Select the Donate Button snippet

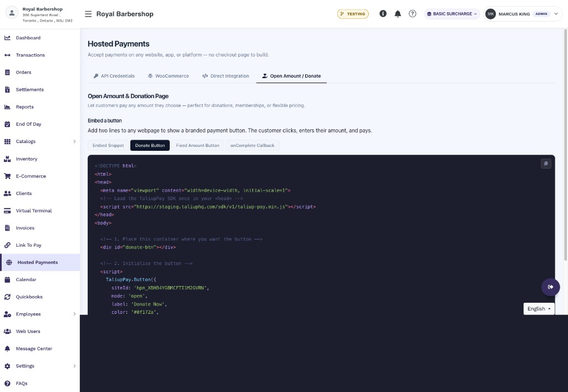(x=150, y=145)
